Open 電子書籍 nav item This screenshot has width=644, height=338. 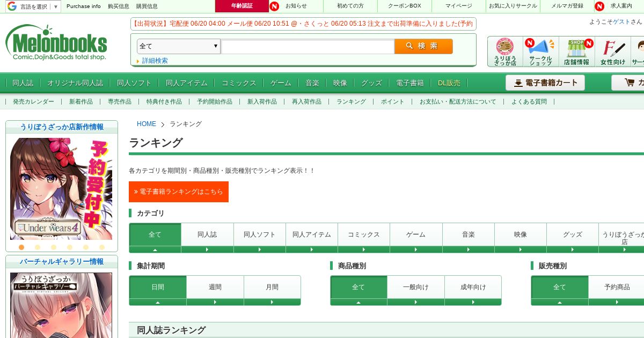(x=410, y=83)
